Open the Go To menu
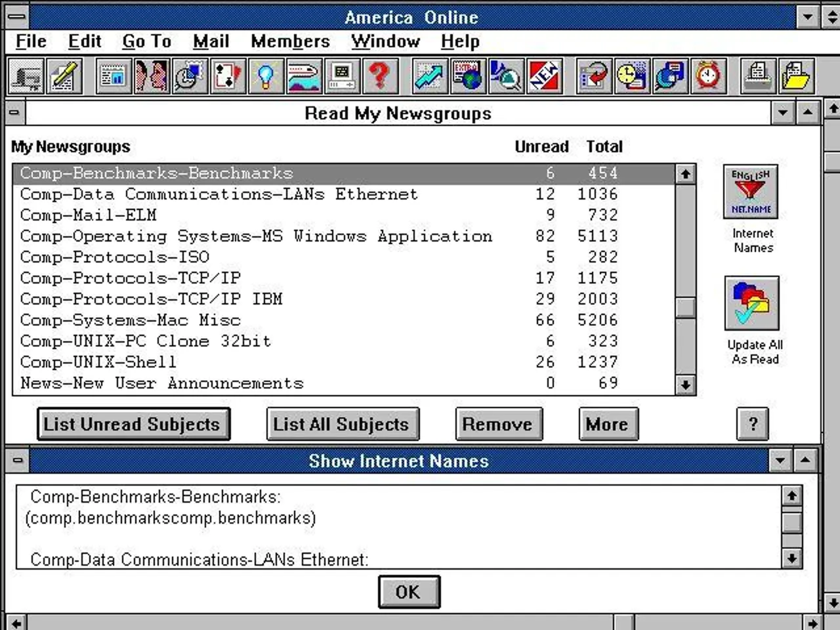 147,41
